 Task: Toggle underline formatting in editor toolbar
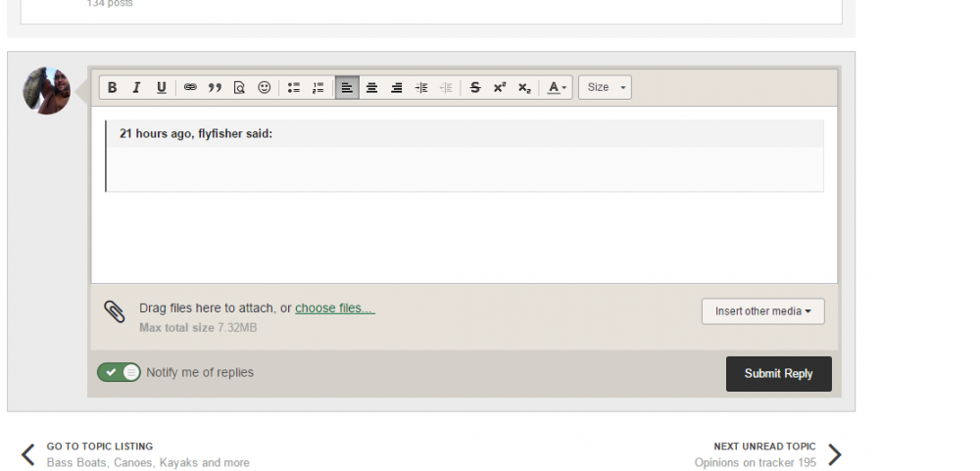(x=162, y=87)
